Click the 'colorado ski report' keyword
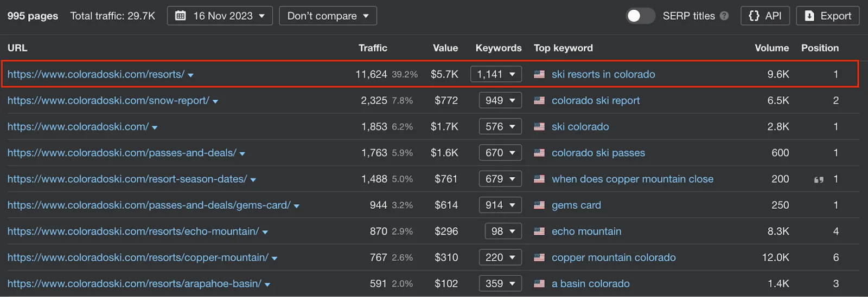 [x=596, y=100]
